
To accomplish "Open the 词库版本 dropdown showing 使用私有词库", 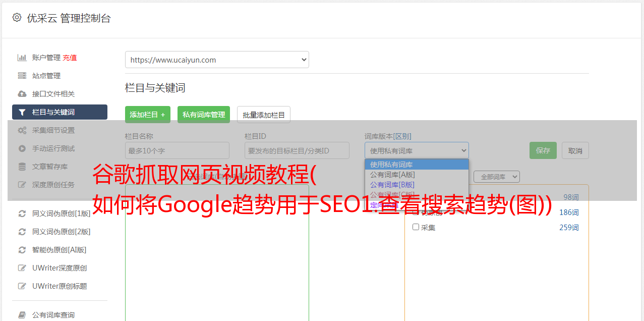I will pyautogui.click(x=417, y=150).
